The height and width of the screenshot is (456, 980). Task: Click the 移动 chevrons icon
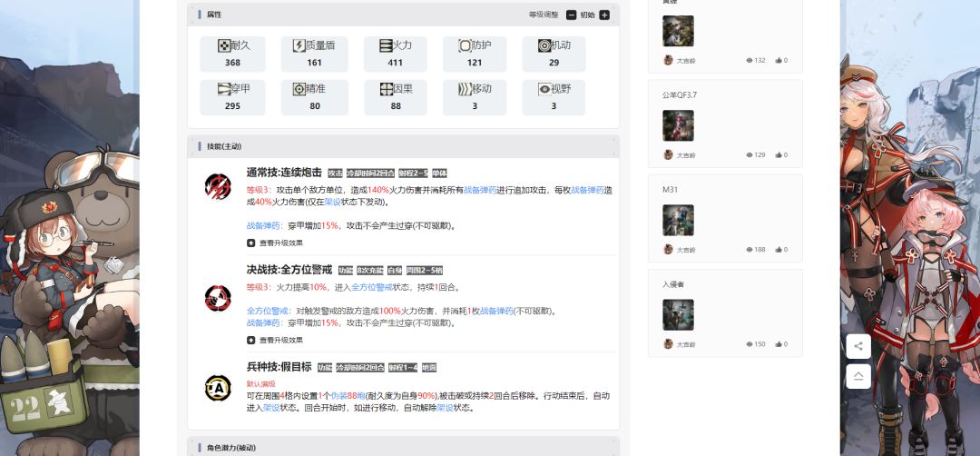465,89
